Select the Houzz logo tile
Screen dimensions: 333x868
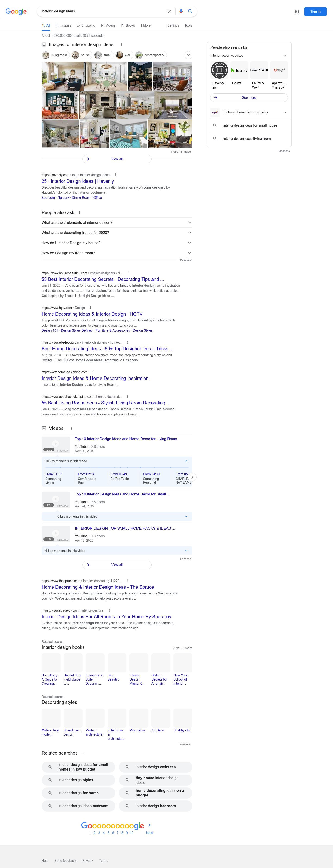[239, 70]
